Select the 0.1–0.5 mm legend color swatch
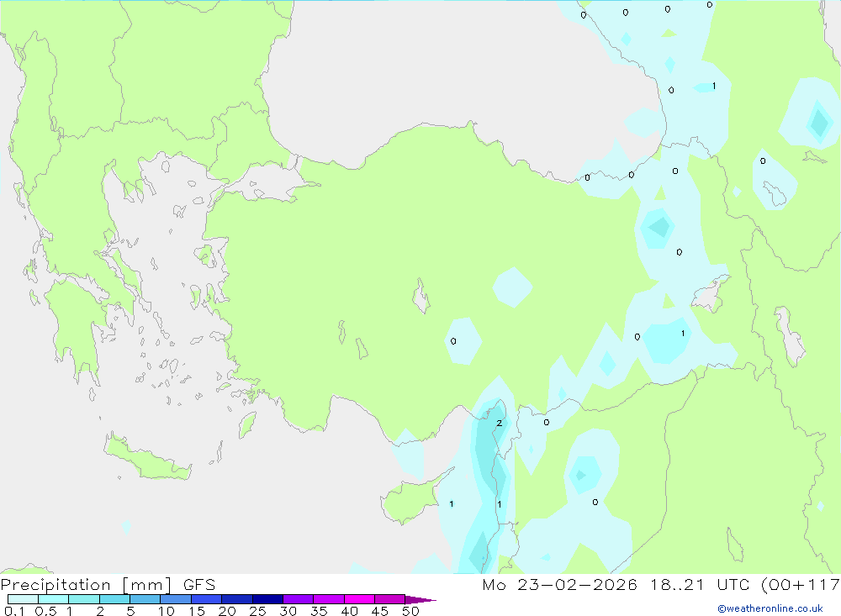The image size is (841, 616). coord(23,599)
